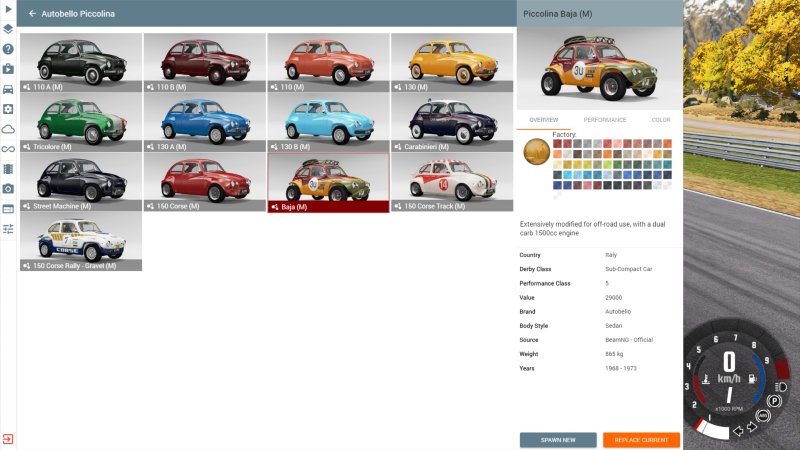Image resolution: width=800 pixels, height=450 pixels.
Task: Open the options sliders icon
Action: (8, 229)
